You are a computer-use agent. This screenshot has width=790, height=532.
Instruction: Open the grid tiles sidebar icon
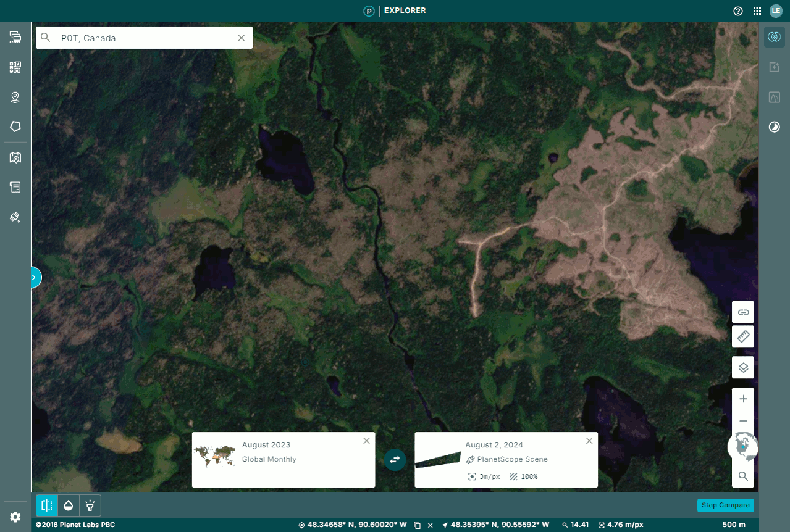[x=15, y=67]
